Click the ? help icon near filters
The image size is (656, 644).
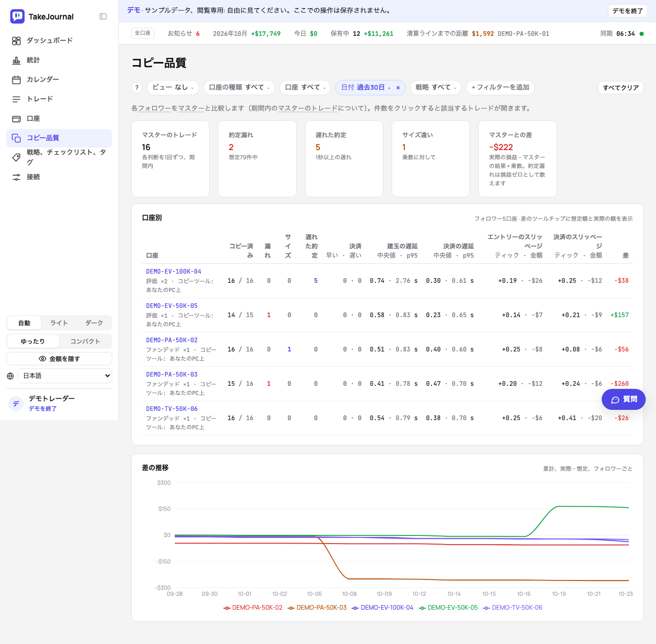(136, 88)
